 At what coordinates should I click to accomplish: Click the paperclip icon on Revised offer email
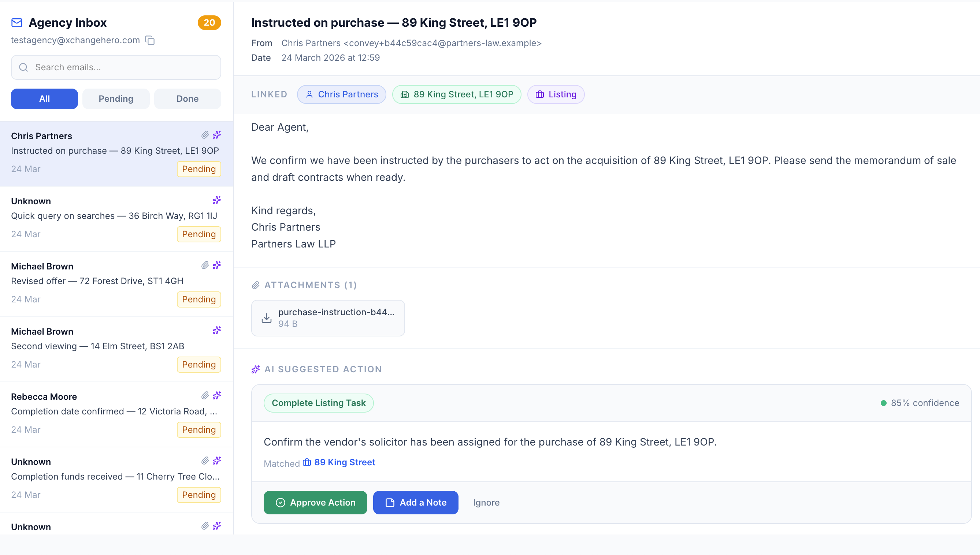tap(204, 265)
